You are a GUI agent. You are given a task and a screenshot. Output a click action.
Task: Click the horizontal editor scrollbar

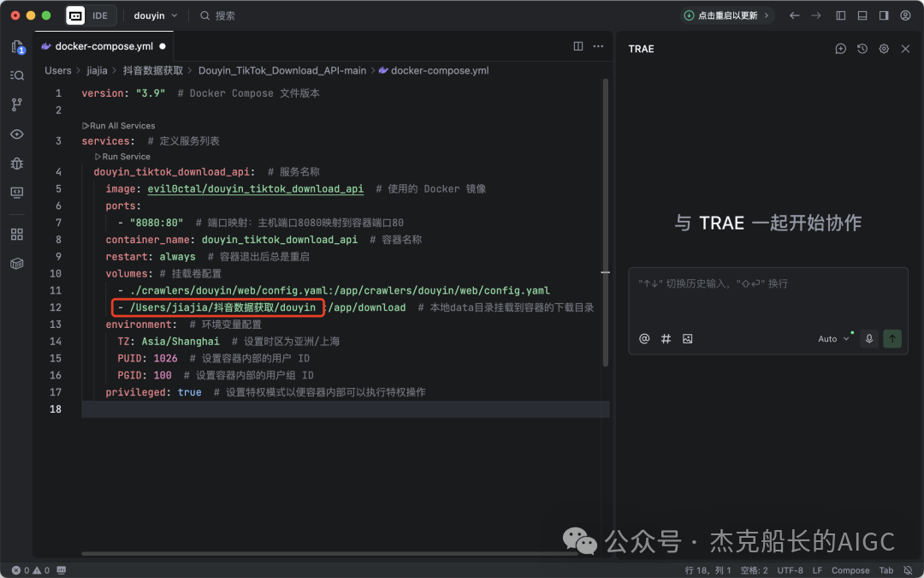[x=329, y=553]
